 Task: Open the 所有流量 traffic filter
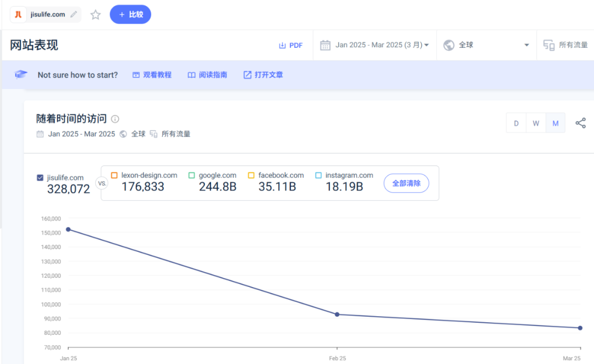click(x=565, y=45)
